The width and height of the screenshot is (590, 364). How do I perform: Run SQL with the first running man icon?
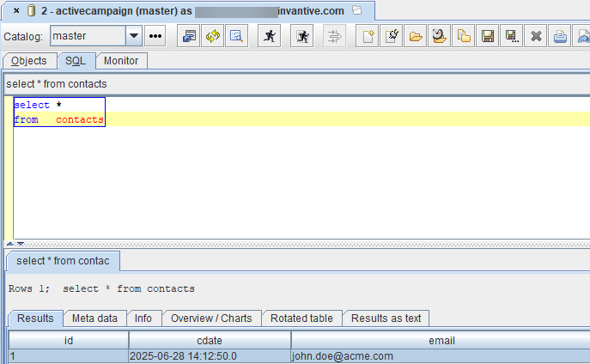(270, 36)
